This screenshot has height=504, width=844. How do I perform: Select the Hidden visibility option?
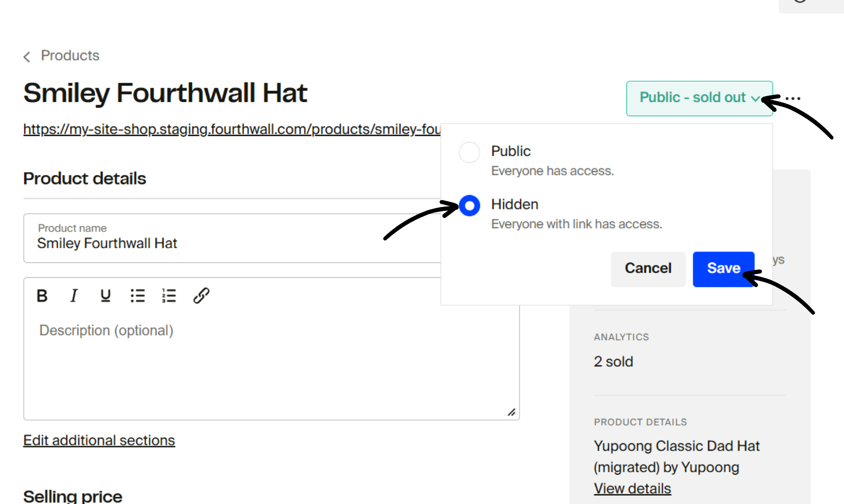coord(469,205)
